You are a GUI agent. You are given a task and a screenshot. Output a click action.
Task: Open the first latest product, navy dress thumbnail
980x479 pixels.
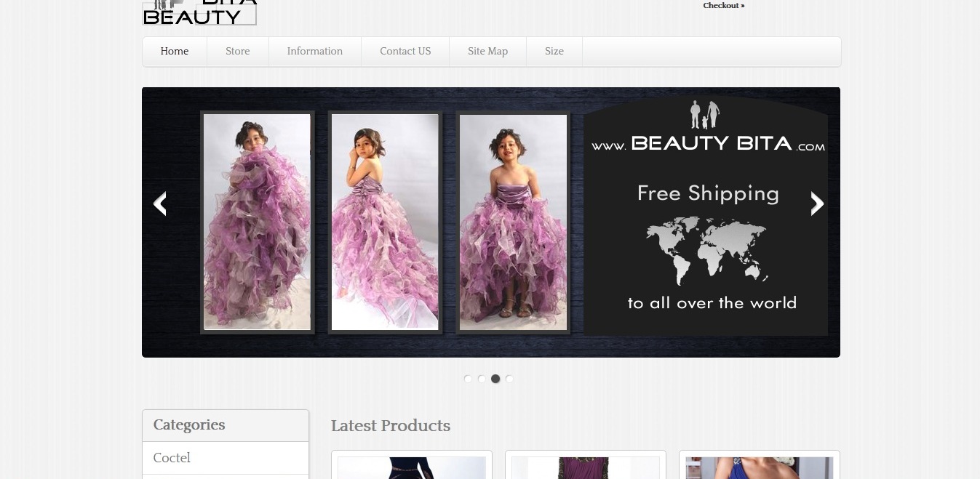412,467
